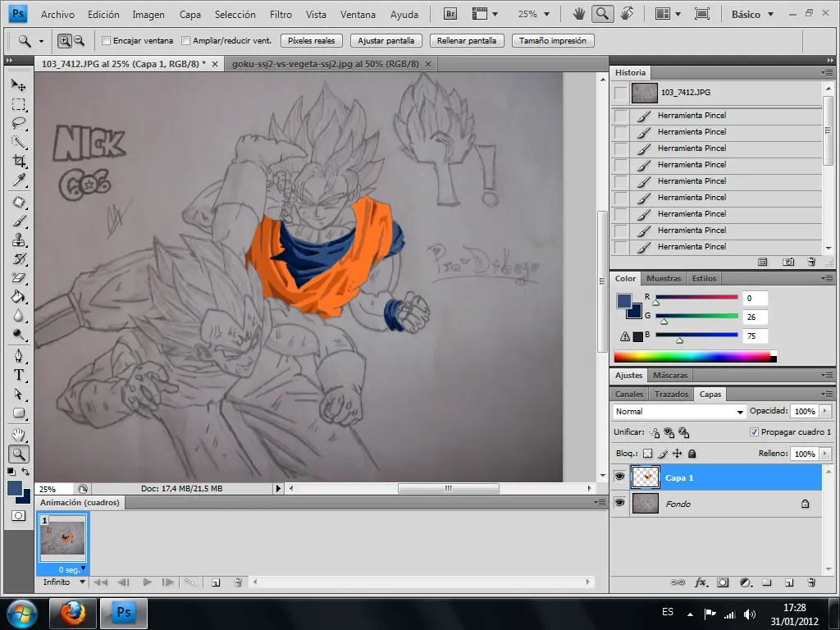The image size is (840, 630).
Task: Play the animation
Action: point(148,582)
